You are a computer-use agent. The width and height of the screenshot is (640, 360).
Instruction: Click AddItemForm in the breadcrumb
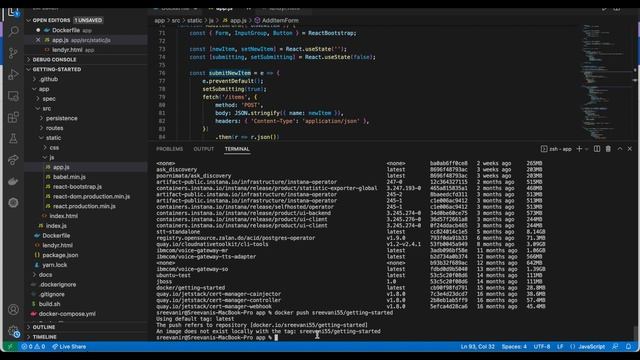[x=280, y=20]
